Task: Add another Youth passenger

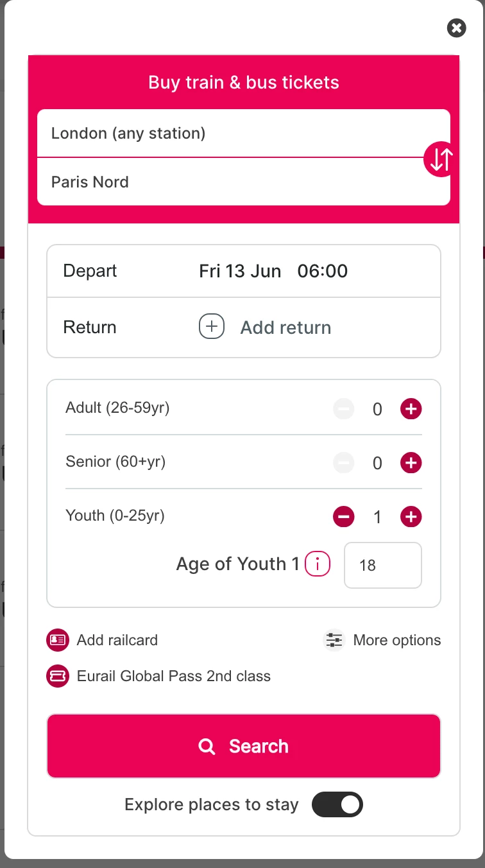Action: tap(411, 517)
